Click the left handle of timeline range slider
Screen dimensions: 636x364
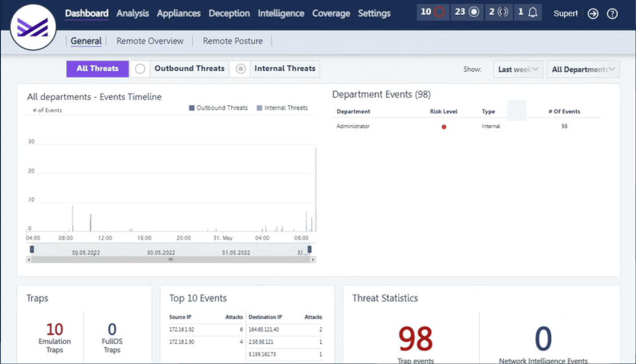32,249
